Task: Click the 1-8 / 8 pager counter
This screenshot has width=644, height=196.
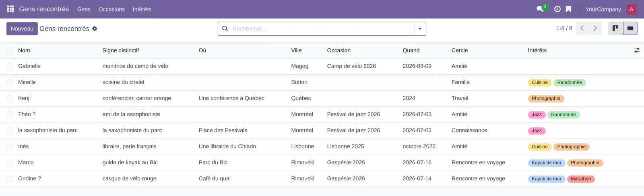Action: click(564, 29)
